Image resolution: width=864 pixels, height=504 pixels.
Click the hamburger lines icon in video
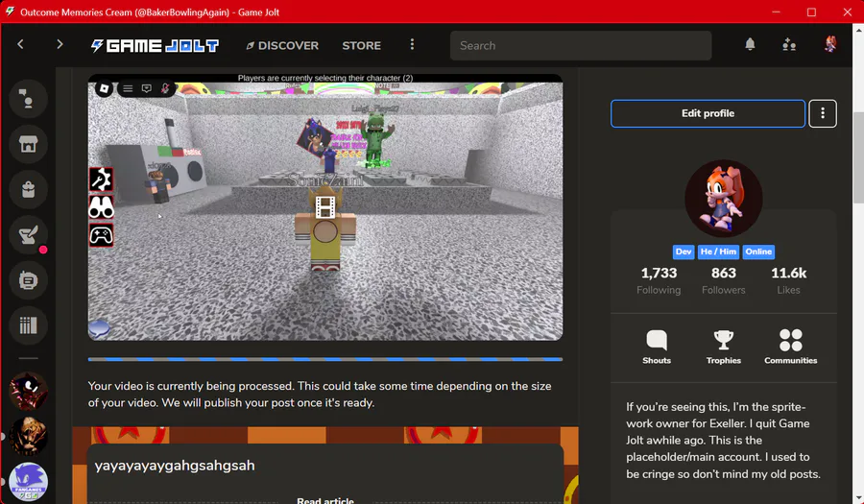128,88
